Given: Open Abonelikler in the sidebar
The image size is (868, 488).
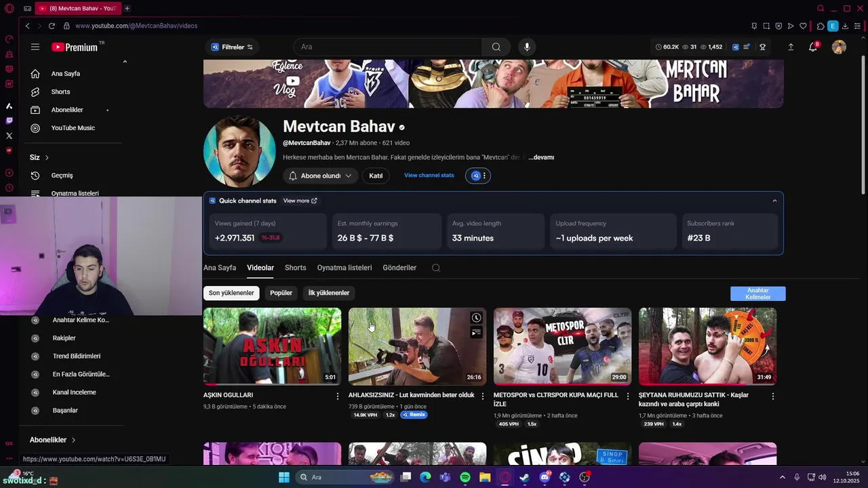Looking at the screenshot, I should 67,110.
